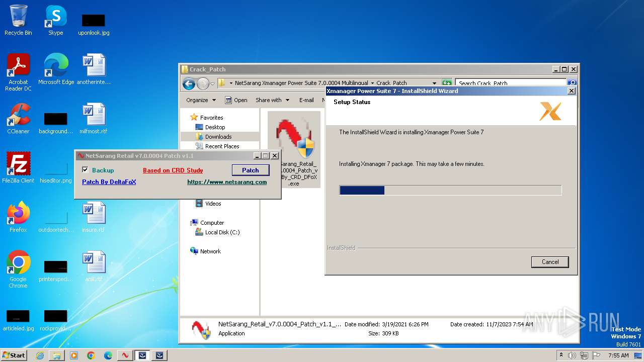Image resolution: width=644 pixels, height=362 pixels.
Task: Open Videos library in navigation pane
Action: click(213, 204)
